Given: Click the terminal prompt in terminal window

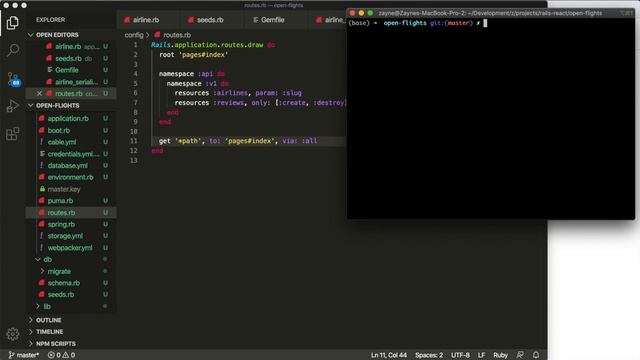Looking at the screenshot, I should 417,23.
